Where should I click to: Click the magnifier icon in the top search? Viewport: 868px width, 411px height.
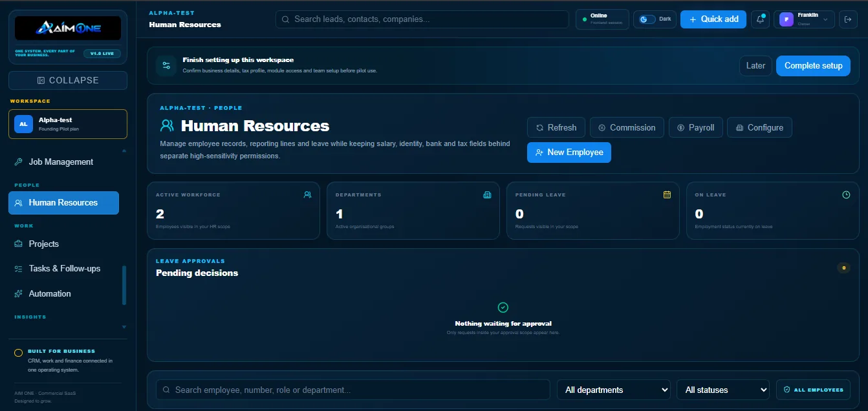[285, 19]
